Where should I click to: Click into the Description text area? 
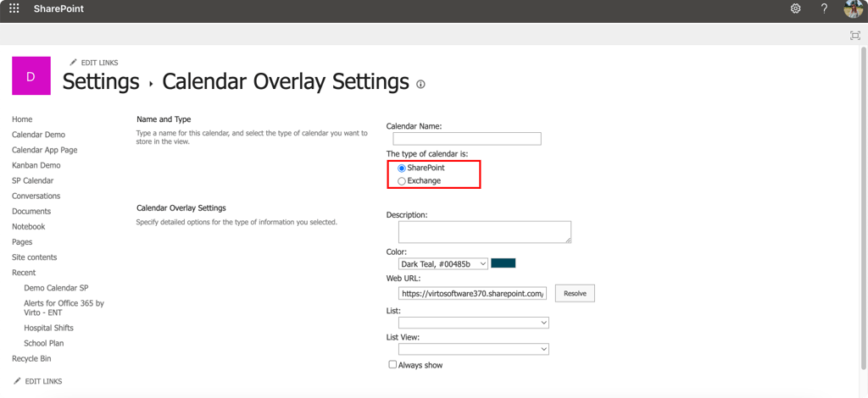(x=485, y=232)
